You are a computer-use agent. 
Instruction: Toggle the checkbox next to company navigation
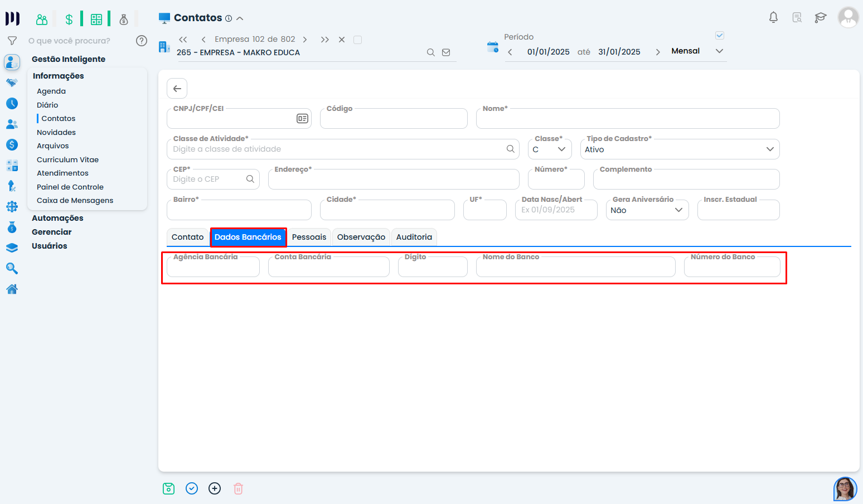358,40
